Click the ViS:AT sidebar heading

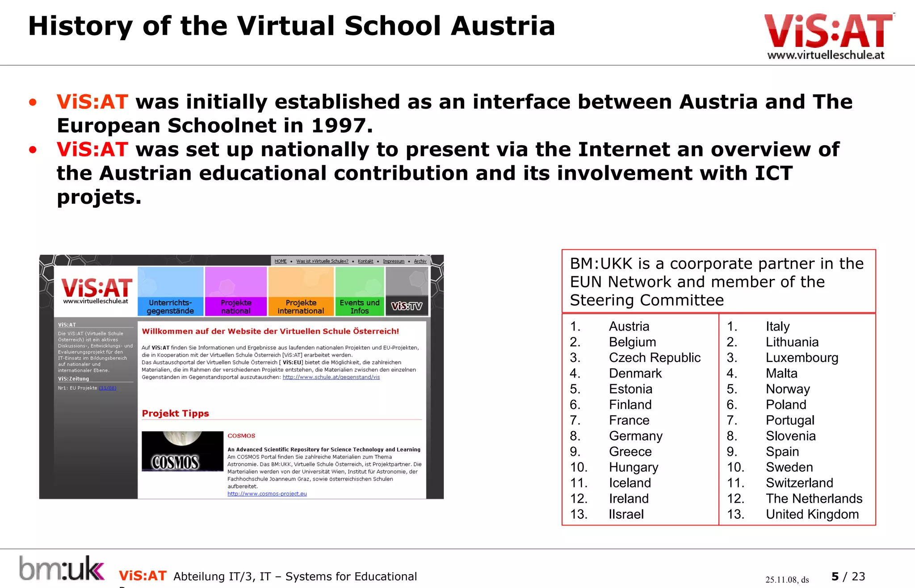click(67, 325)
